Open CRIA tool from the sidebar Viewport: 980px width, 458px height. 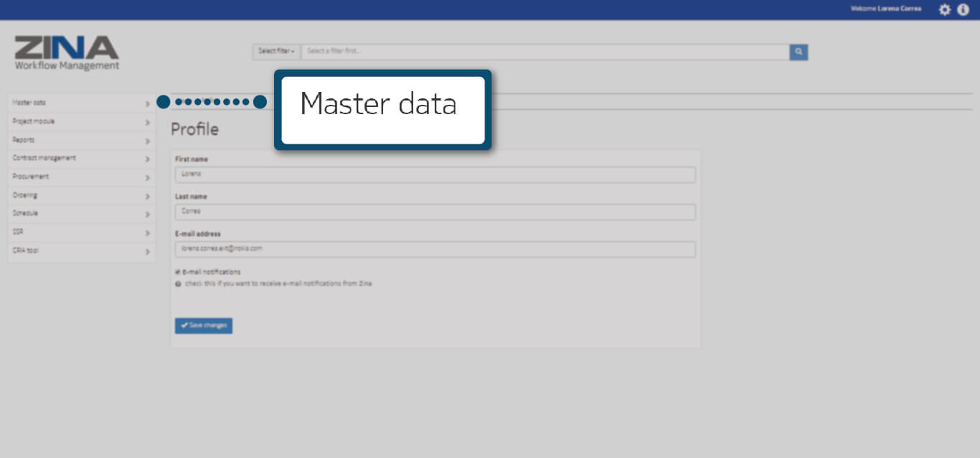coord(26,251)
